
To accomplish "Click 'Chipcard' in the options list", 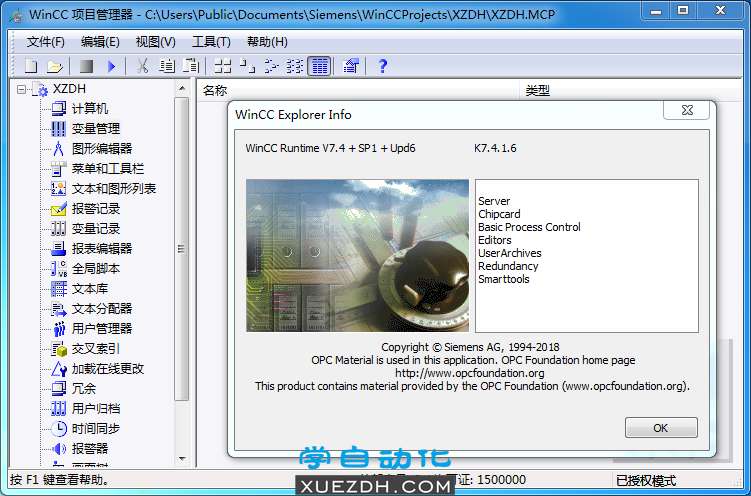I will tap(499, 214).
